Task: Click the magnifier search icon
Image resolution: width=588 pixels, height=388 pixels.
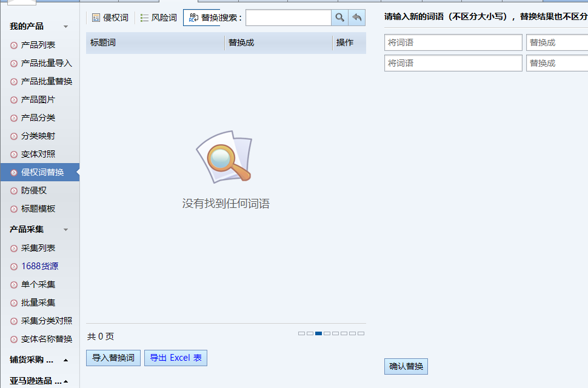Action: [339, 18]
